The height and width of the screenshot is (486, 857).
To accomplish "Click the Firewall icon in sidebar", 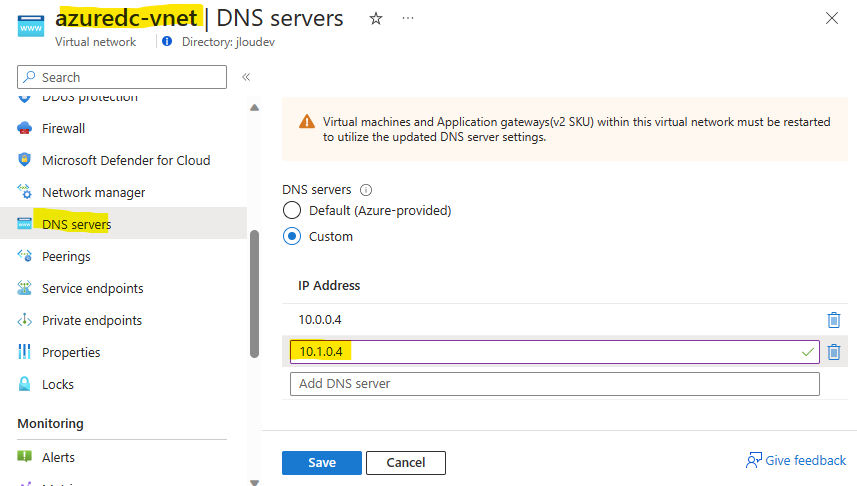I will (25, 128).
